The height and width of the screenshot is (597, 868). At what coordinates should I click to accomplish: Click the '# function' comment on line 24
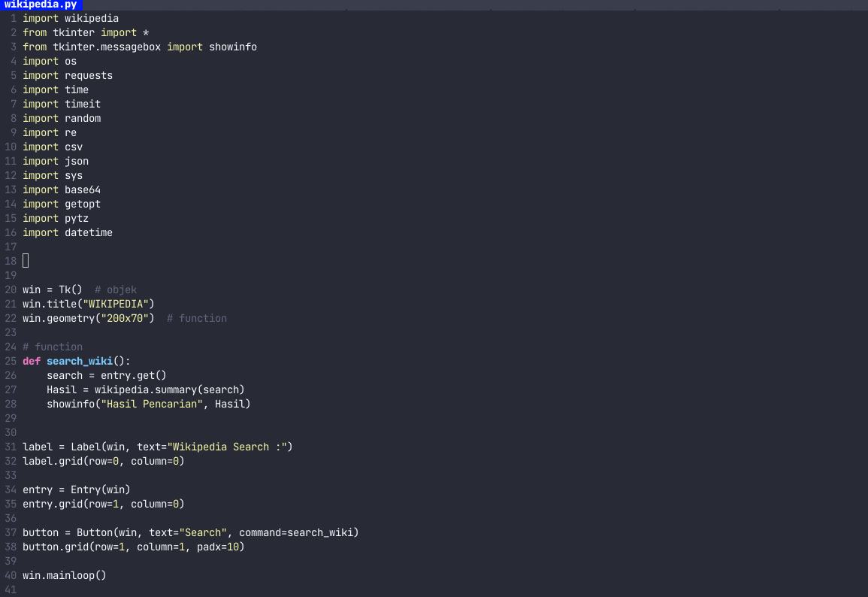53,347
